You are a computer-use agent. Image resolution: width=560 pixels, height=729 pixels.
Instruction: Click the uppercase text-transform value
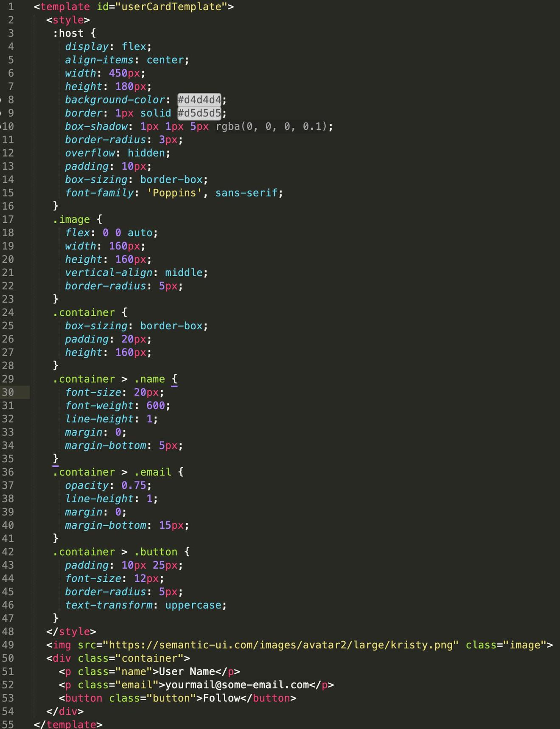click(193, 605)
